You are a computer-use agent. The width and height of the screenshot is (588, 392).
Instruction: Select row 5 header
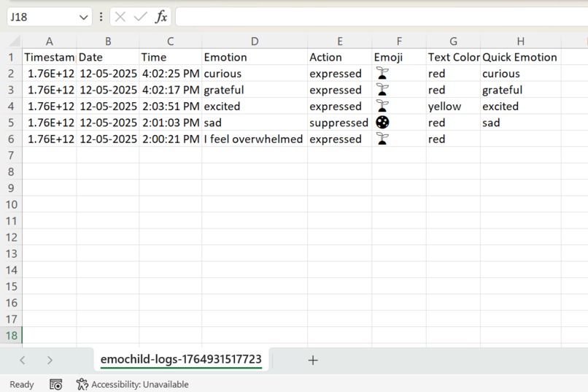click(x=11, y=123)
